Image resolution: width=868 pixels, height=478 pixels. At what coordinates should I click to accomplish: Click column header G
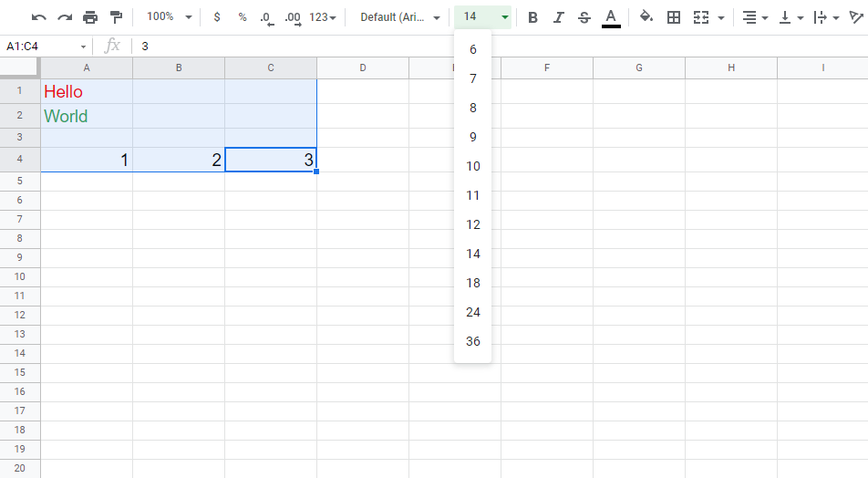pos(638,68)
